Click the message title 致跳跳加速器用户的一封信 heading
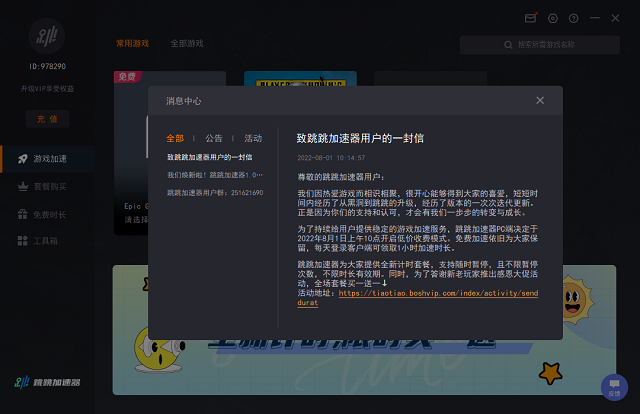 tap(360, 138)
